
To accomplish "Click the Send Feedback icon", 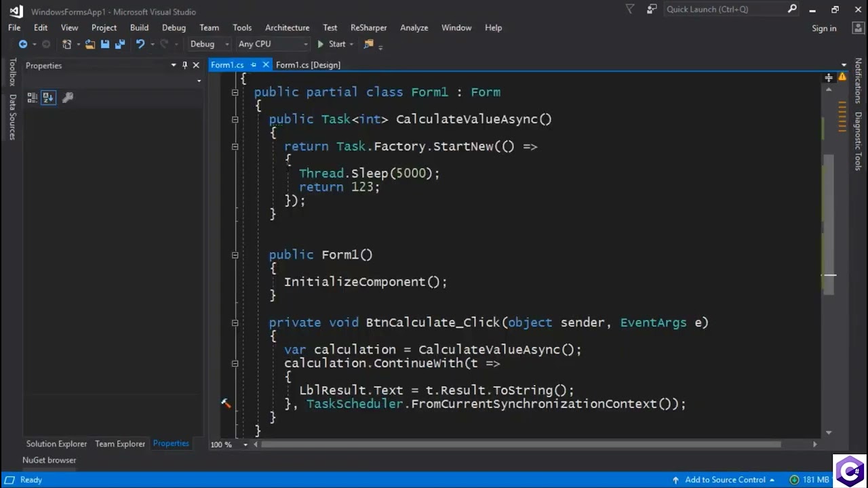I will (x=652, y=9).
